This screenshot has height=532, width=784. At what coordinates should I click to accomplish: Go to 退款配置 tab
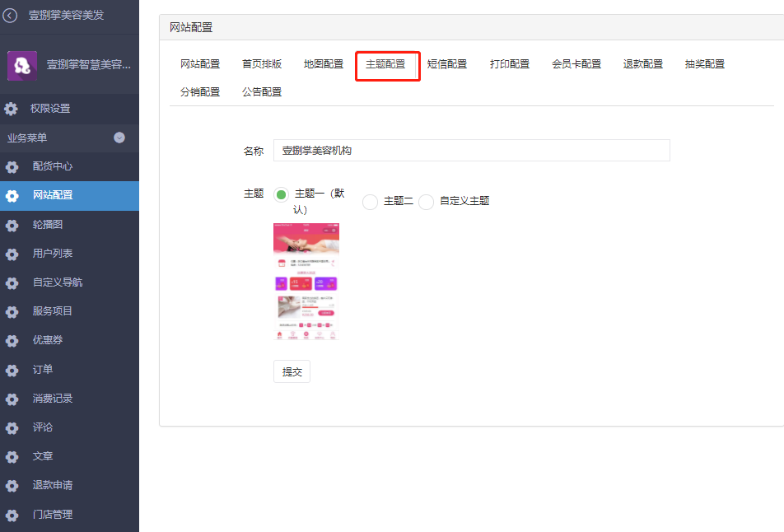(643, 64)
